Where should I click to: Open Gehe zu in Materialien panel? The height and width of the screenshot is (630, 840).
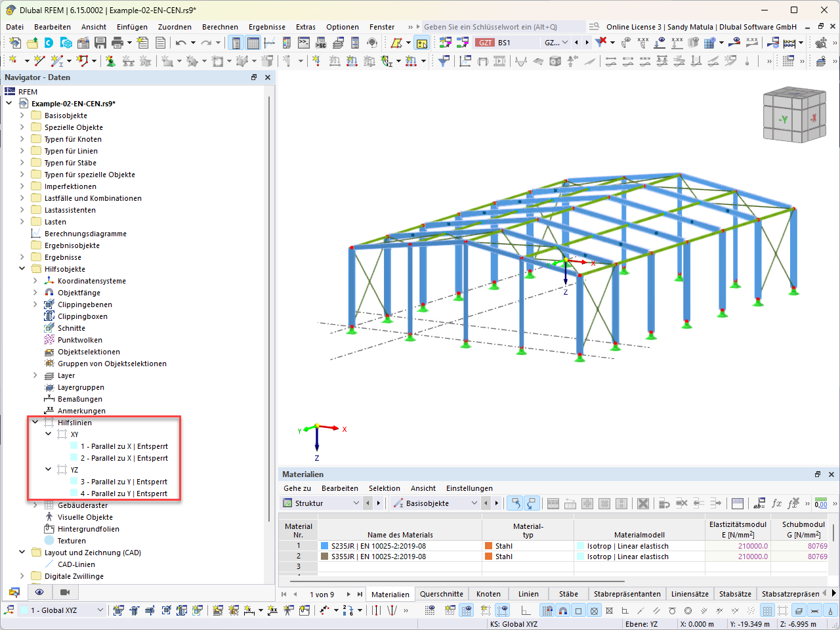[297, 488]
